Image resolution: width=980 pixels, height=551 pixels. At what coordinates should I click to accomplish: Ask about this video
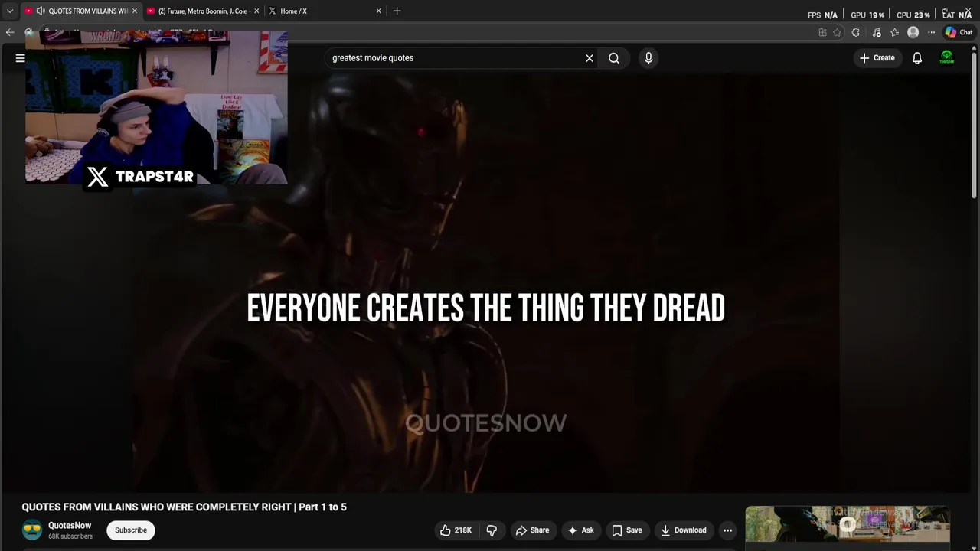pyautogui.click(x=580, y=530)
